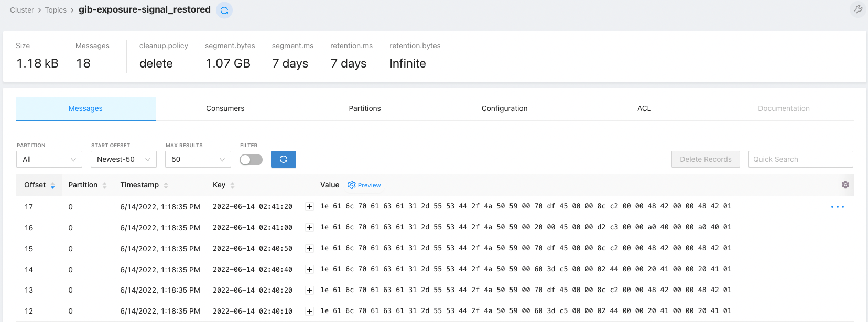Screen dimensions: 868x322
Task: Select the timestamp in offset 17 row
Action: [160, 207]
